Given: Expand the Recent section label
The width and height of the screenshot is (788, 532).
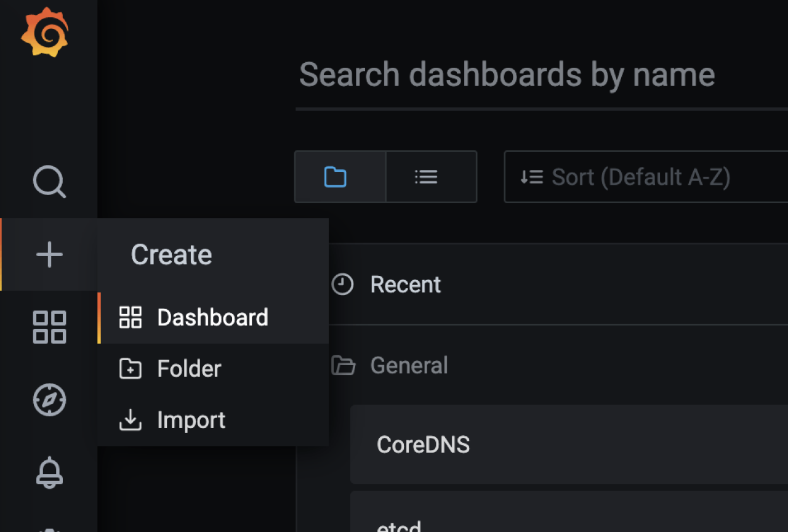Looking at the screenshot, I should tap(406, 284).
